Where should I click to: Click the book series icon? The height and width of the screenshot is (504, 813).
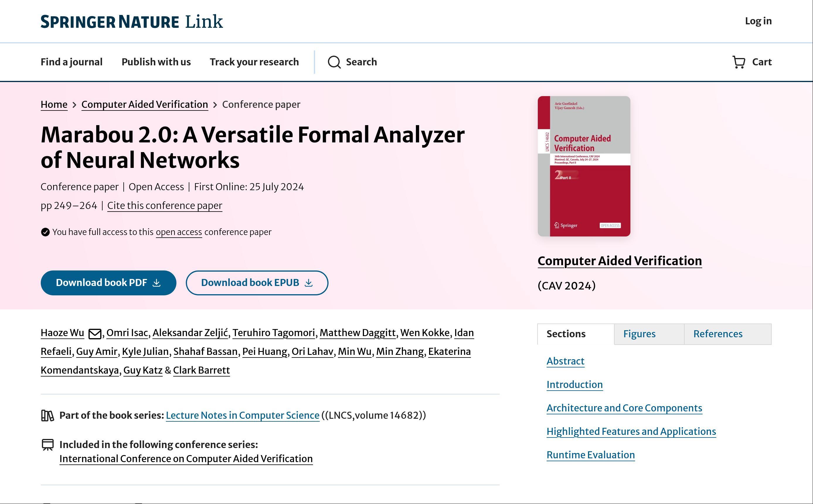47,415
